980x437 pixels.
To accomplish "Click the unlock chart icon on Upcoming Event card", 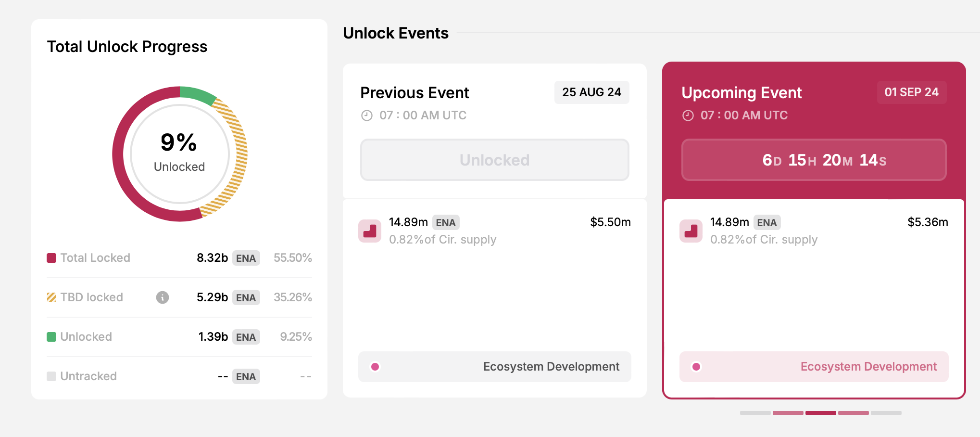I will (691, 231).
